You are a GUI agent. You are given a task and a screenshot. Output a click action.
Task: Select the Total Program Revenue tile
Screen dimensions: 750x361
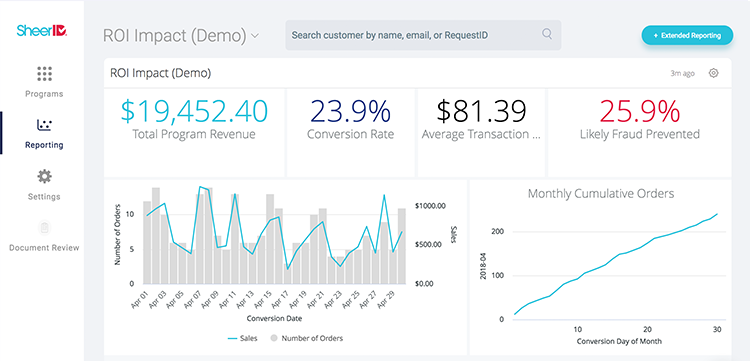tap(194, 132)
